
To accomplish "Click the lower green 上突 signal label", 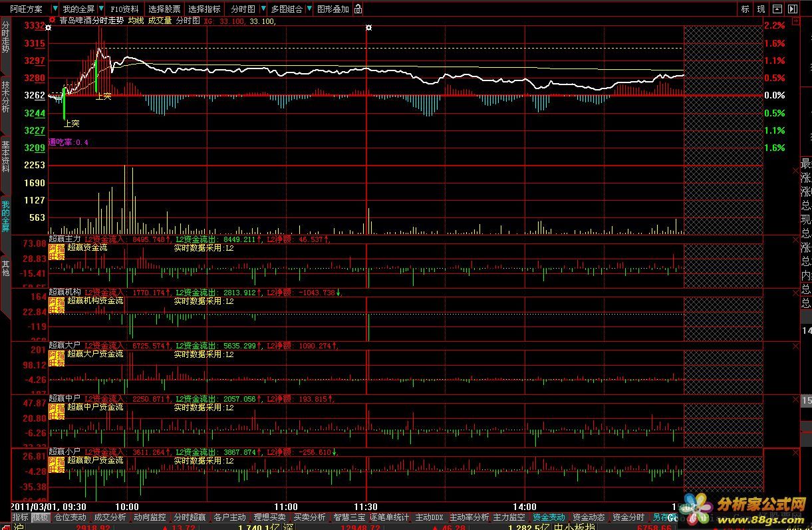I will point(71,123).
